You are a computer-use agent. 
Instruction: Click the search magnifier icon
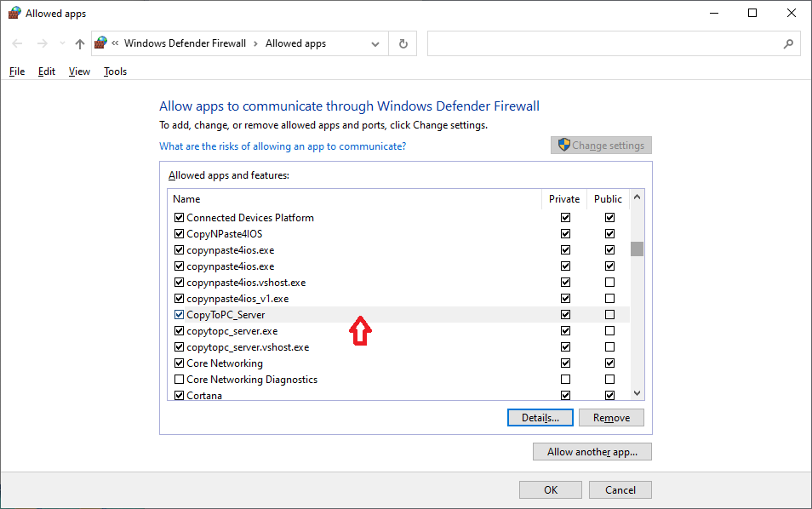pyautogui.click(x=788, y=44)
